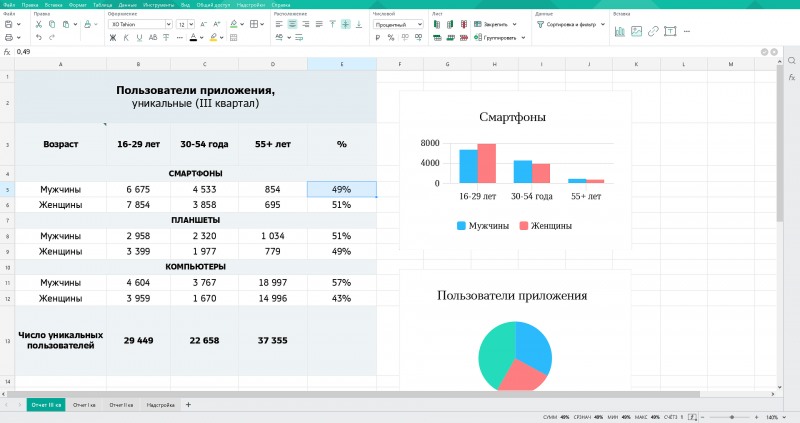This screenshot has width=800, height=423.
Task: Click the Undo arrow icon
Action: [x=39, y=38]
